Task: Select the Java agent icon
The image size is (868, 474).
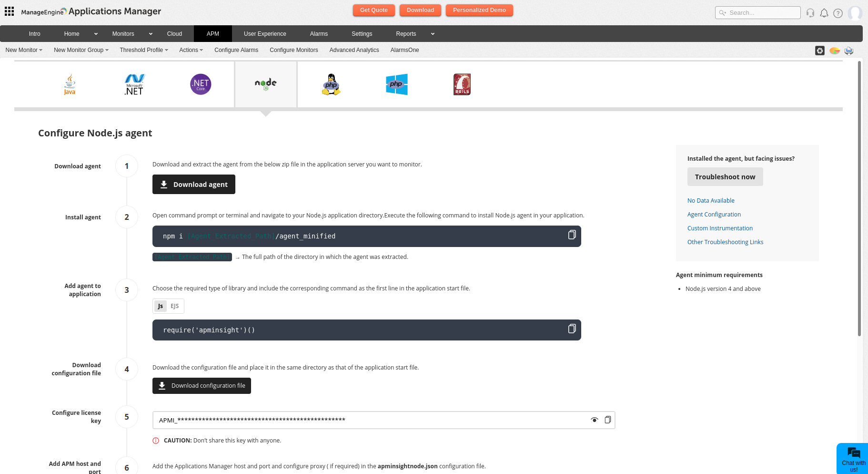Action: (70, 84)
